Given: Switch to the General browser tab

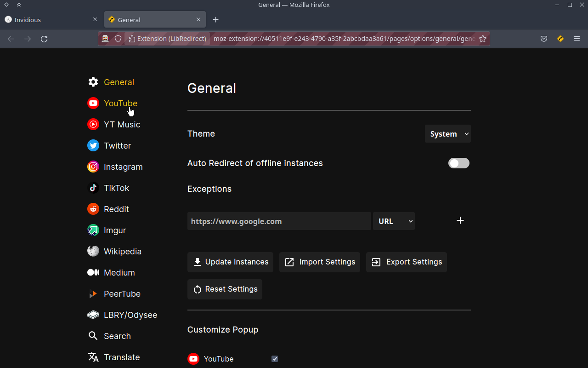Looking at the screenshot, I should click(155, 20).
